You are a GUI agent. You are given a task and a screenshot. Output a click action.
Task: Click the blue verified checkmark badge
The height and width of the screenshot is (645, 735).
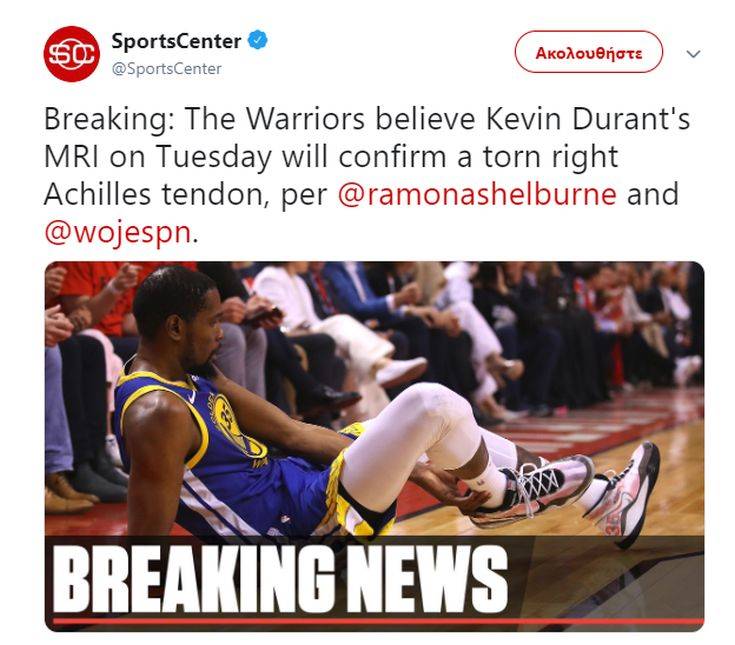(x=257, y=40)
